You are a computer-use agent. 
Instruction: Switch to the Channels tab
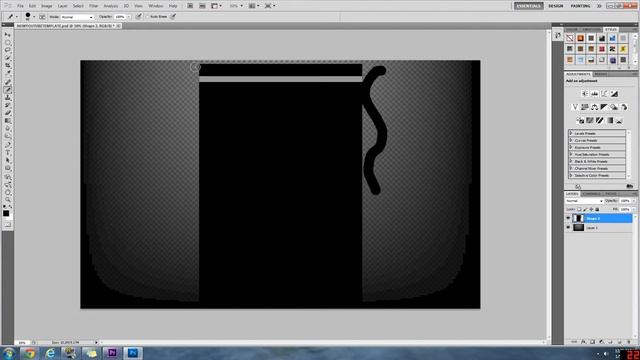tap(592, 194)
